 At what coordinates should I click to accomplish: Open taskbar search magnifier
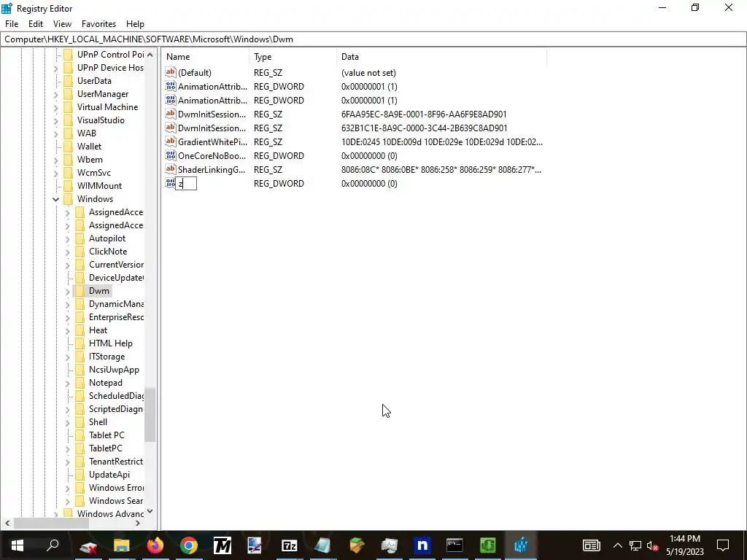tap(53, 545)
